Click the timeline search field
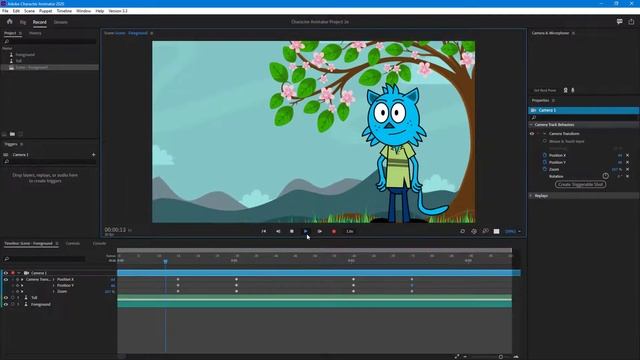 45,259
